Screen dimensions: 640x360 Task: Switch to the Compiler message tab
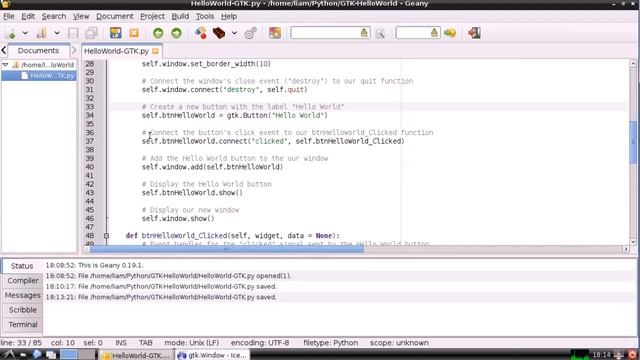[23, 280]
